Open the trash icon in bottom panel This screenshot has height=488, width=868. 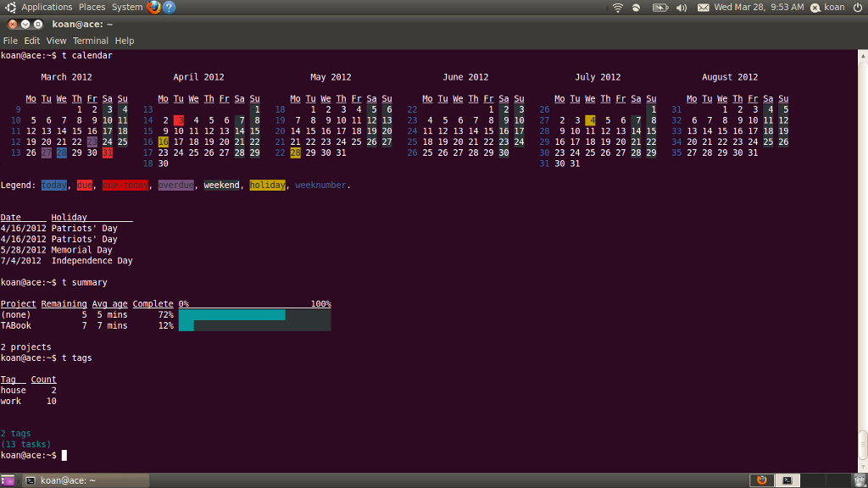[x=860, y=480]
